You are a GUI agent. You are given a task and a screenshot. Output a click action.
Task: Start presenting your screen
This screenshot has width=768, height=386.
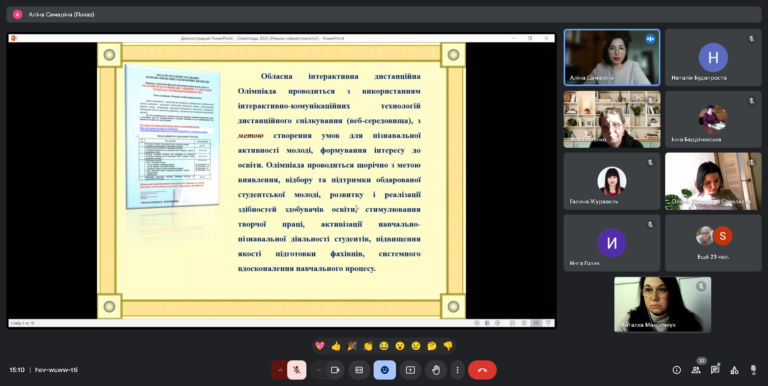[x=410, y=370]
